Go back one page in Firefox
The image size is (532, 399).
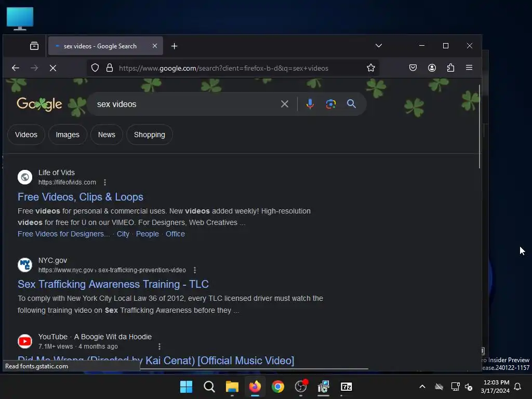click(x=16, y=68)
